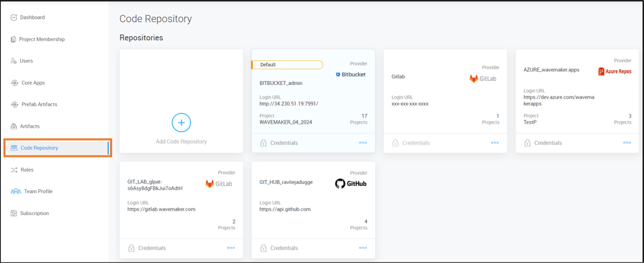Click GIT_HUB_ravitejadugge repository name
This screenshot has width=644, height=263.
click(286, 182)
